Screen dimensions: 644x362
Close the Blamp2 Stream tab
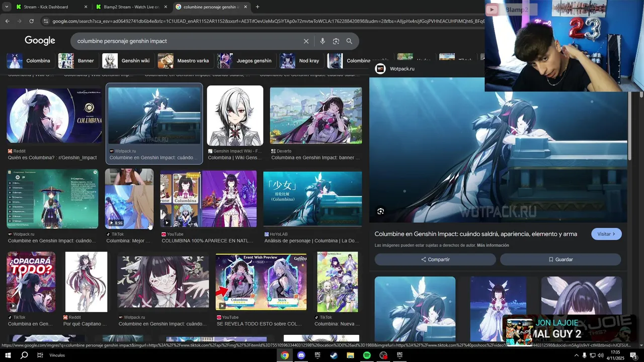click(166, 7)
